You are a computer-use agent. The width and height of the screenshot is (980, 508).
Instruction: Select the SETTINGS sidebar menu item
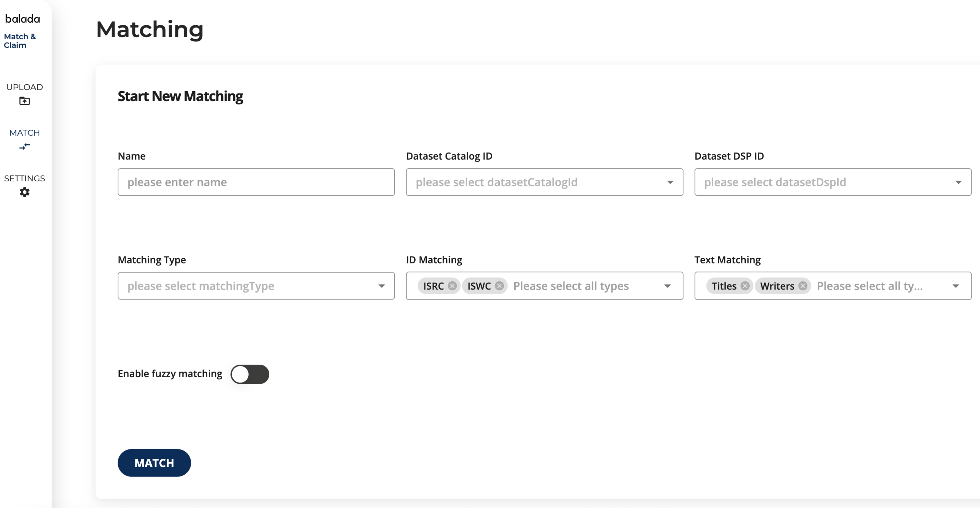click(24, 178)
